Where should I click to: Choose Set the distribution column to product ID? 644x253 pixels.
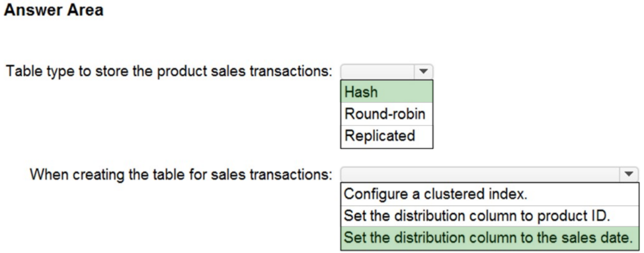489,216
